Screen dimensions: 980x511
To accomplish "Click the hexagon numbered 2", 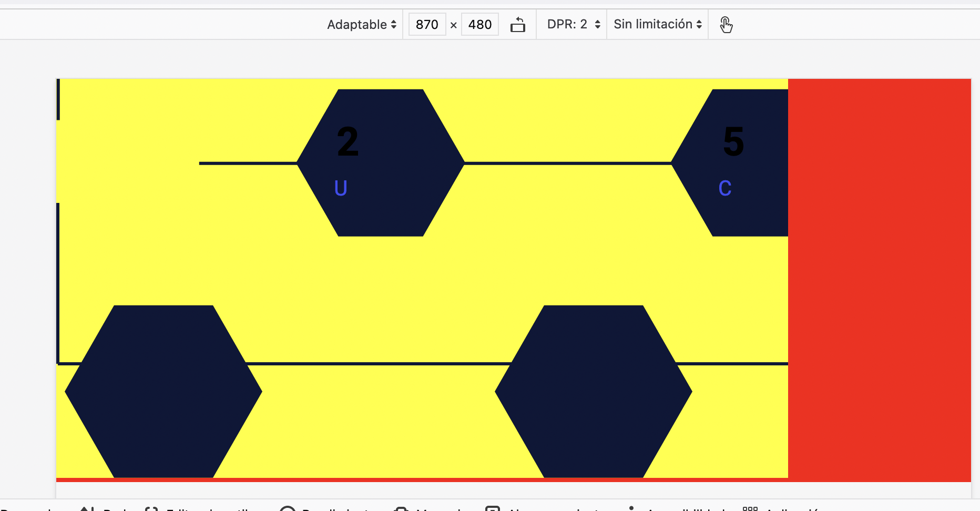I will point(381,163).
